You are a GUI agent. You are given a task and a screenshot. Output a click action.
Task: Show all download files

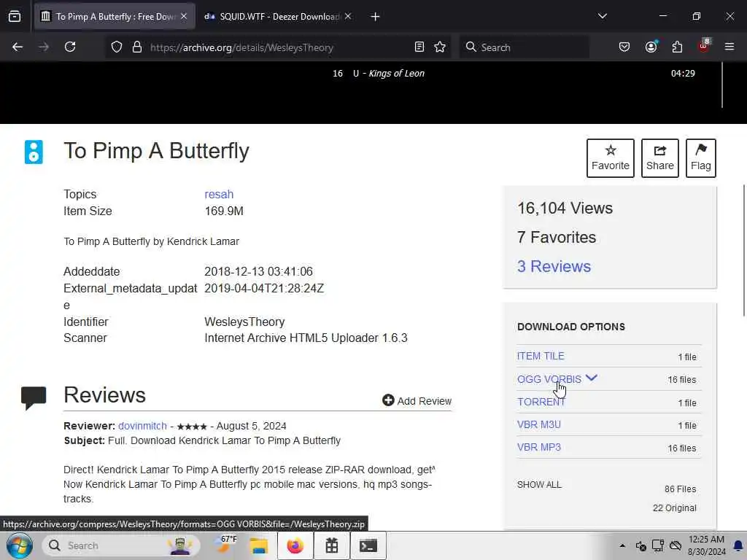point(539,485)
